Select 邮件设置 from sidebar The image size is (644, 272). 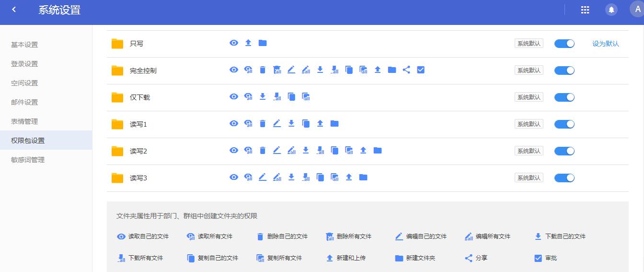click(x=24, y=102)
